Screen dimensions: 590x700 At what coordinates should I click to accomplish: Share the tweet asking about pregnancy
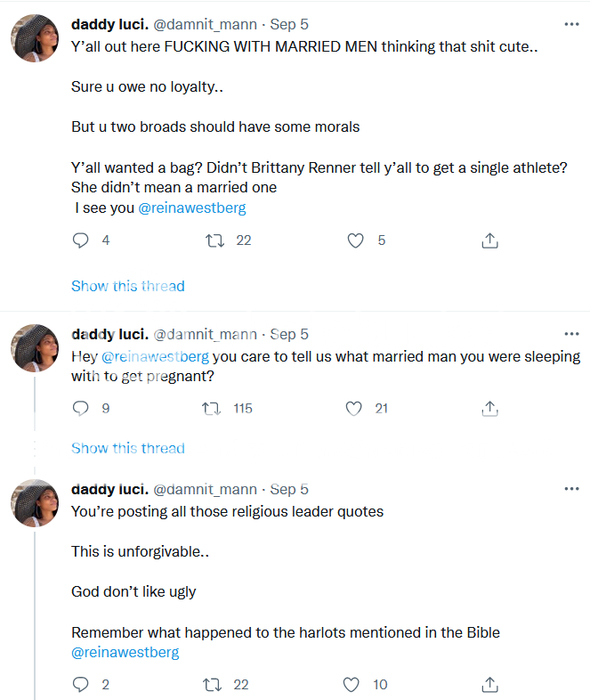coord(489,408)
